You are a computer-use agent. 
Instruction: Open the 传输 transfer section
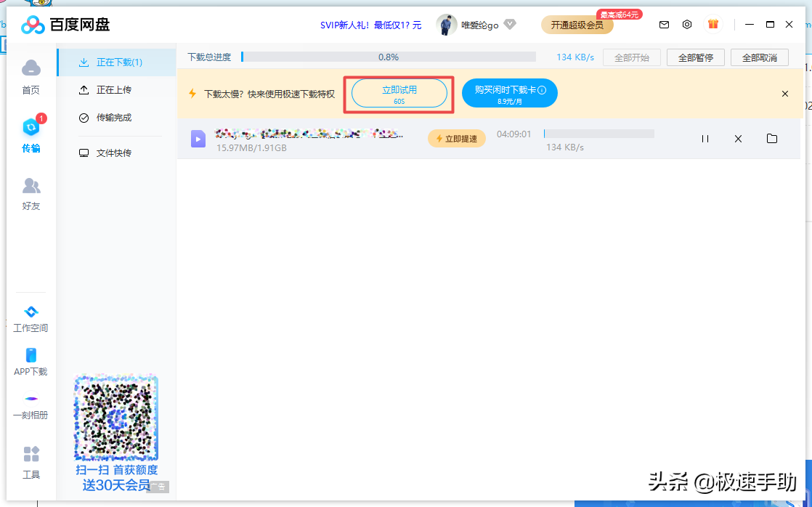click(31, 134)
